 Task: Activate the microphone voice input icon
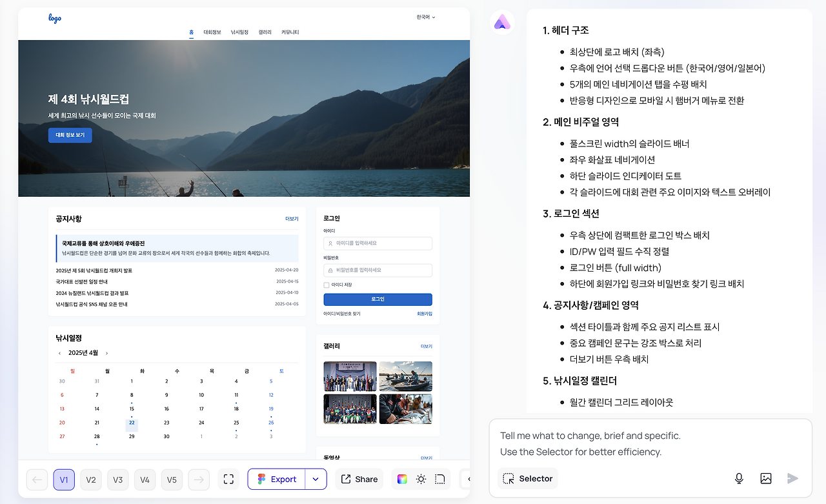738,478
